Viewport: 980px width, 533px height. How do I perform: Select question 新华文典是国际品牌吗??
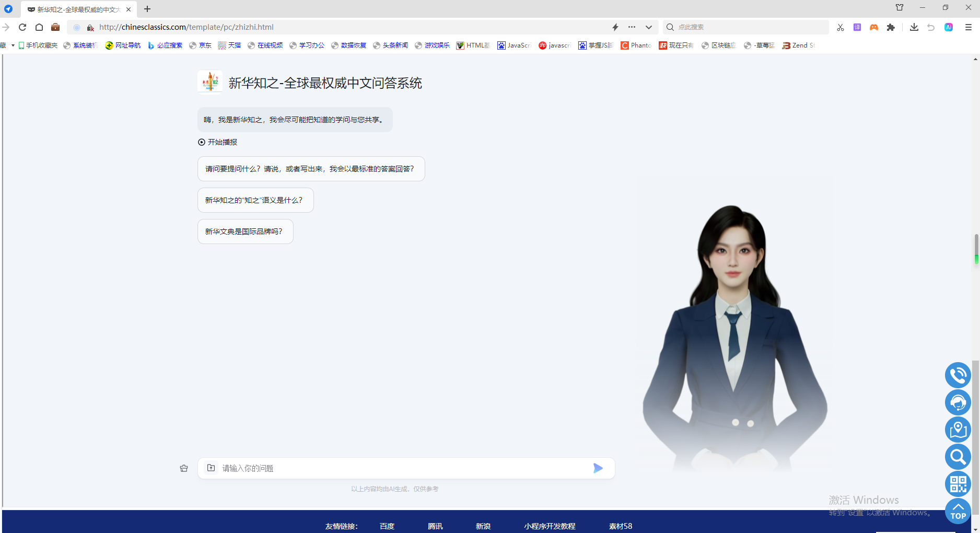246,231
